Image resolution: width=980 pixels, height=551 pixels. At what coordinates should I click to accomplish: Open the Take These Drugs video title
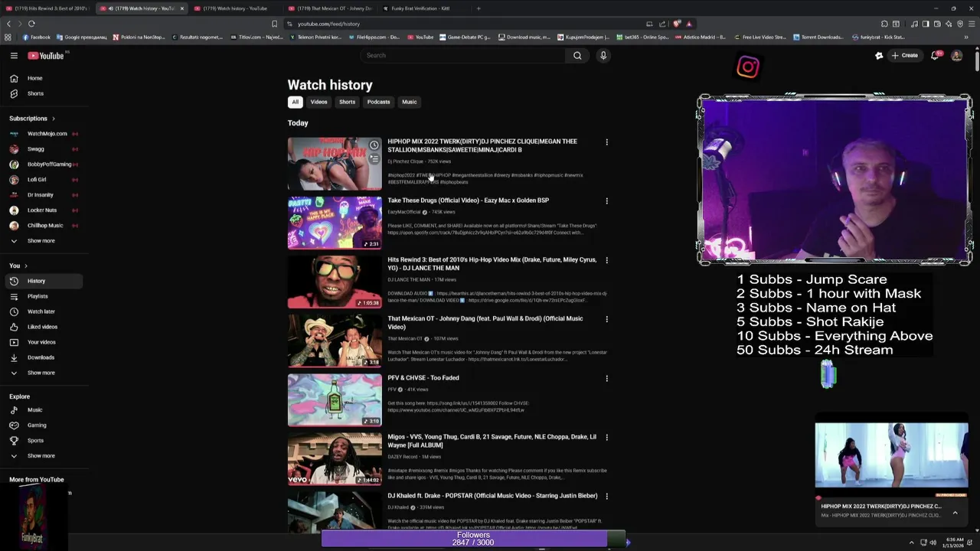coord(468,201)
